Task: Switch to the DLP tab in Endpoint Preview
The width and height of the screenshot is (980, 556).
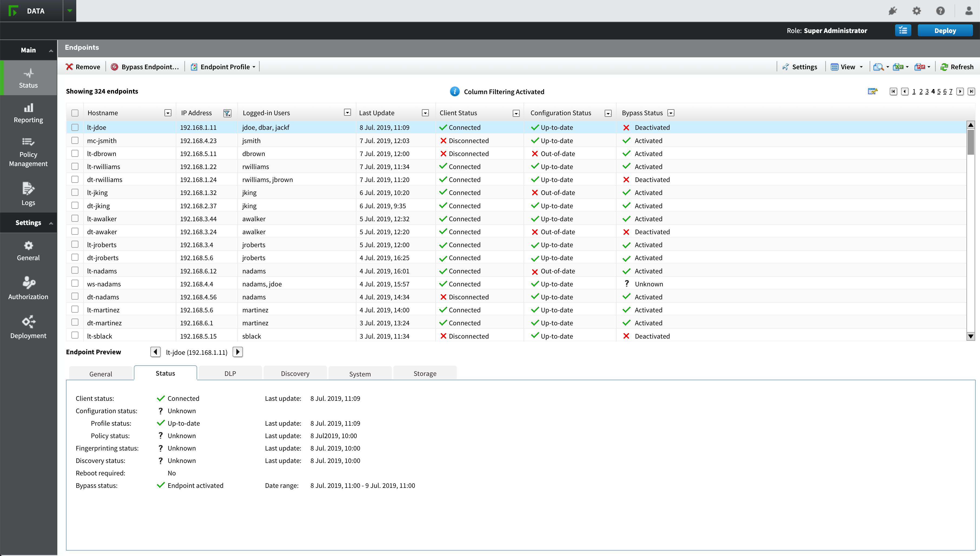Action: point(230,373)
